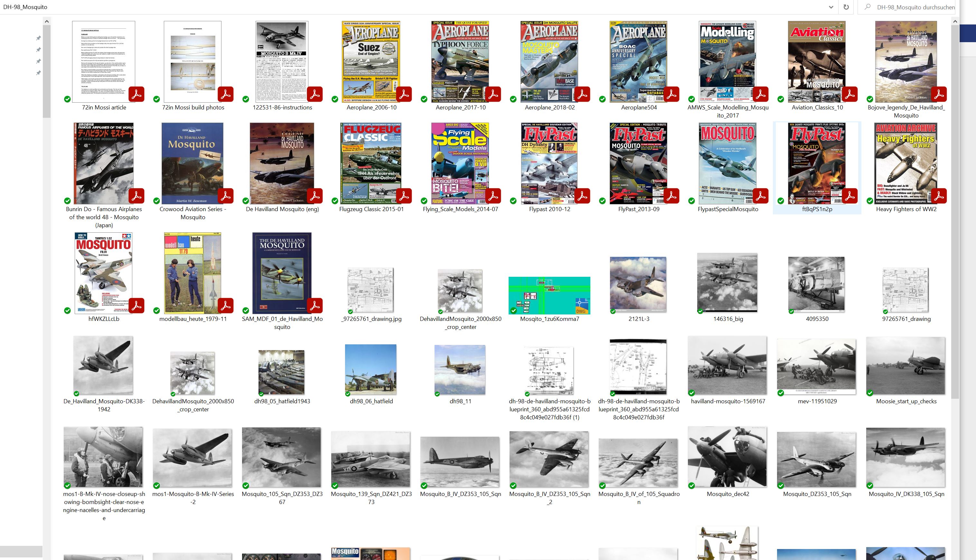Select Flugzeug Classic 2015-01 PDF cover
This screenshot has width=976, height=560.
coord(371,163)
